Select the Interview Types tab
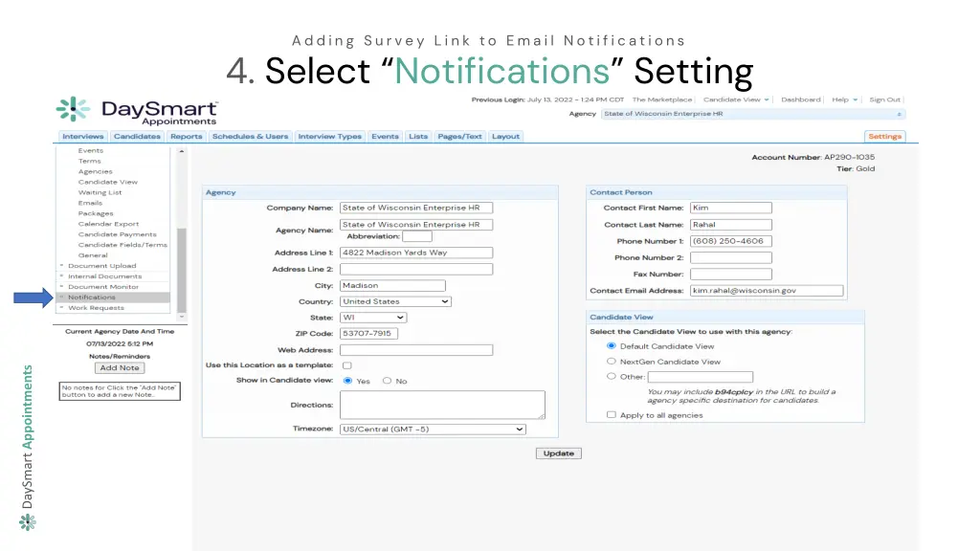The width and height of the screenshot is (980, 551). 329,136
